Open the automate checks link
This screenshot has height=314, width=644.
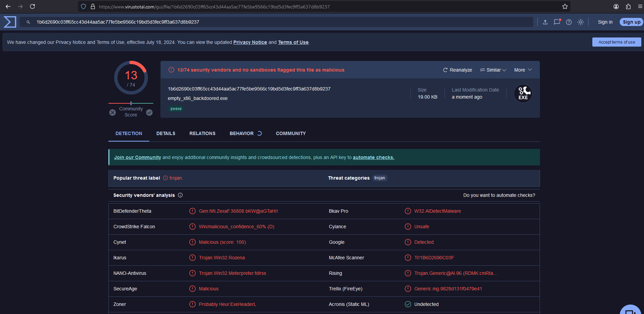(373, 157)
